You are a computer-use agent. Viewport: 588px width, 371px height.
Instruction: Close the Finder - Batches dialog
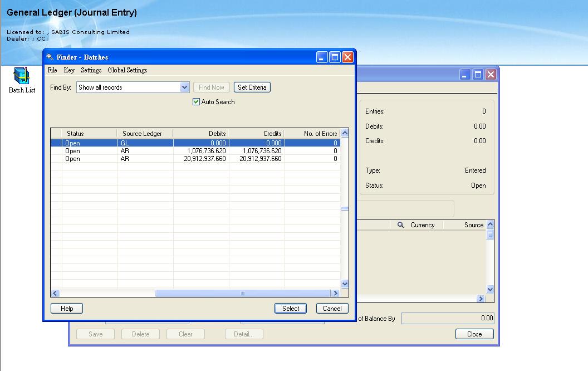click(x=347, y=57)
